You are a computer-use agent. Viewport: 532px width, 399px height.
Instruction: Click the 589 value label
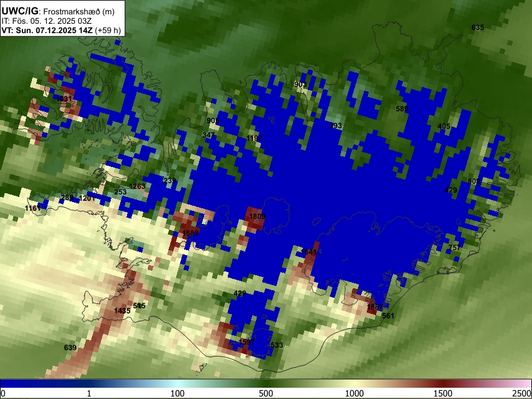click(x=402, y=109)
